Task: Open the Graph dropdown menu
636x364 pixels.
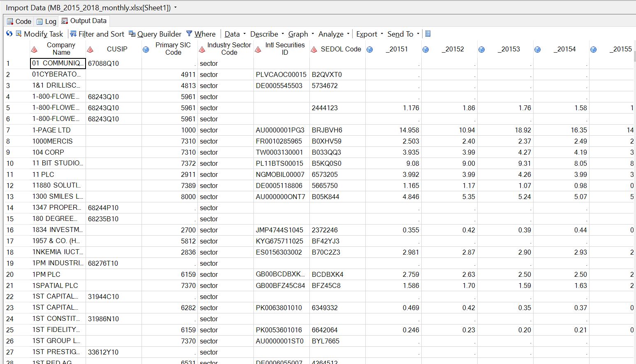Action: coord(301,34)
